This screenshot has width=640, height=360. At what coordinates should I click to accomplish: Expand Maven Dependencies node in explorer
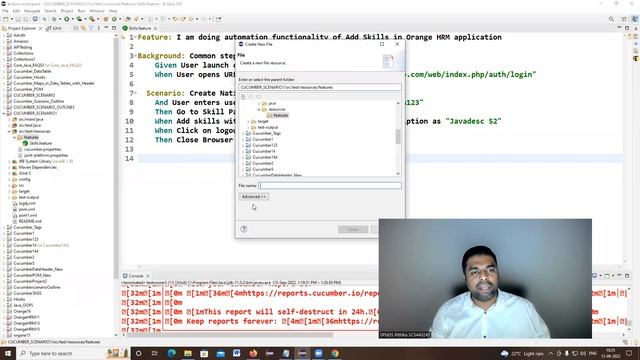click(x=9, y=167)
